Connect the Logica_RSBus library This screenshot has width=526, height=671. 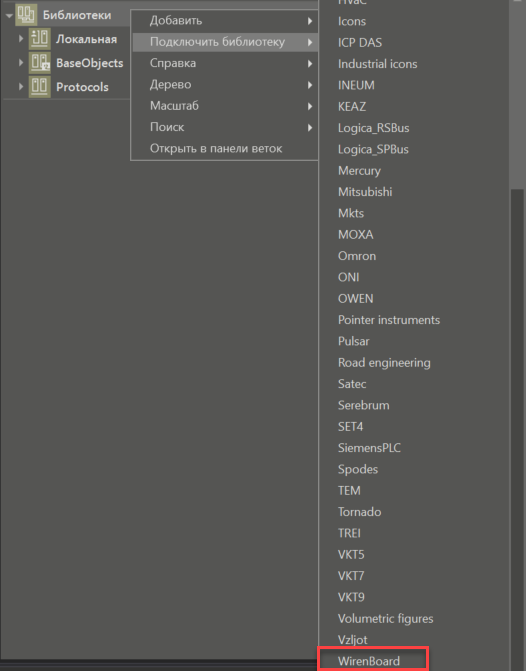coord(374,128)
